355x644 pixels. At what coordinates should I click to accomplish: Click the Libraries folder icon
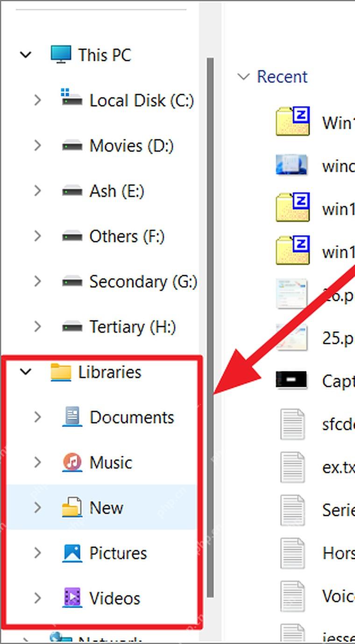coord(61,372)
